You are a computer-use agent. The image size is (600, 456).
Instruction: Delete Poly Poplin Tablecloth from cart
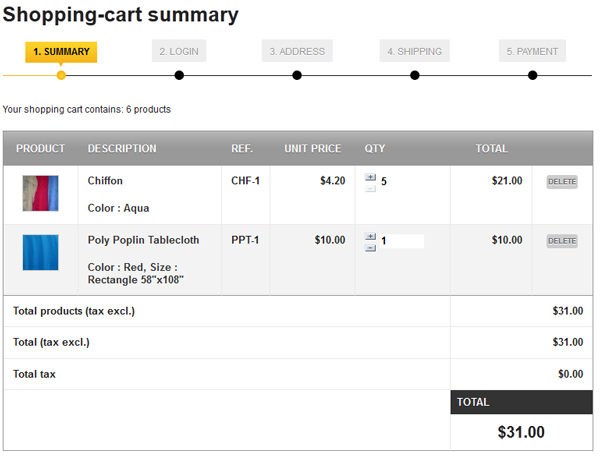click(562, 241)
